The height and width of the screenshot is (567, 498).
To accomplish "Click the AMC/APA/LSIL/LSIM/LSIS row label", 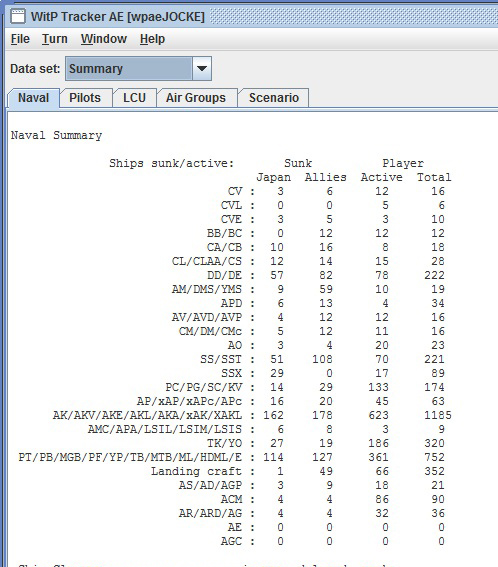I will click(165, 429).
